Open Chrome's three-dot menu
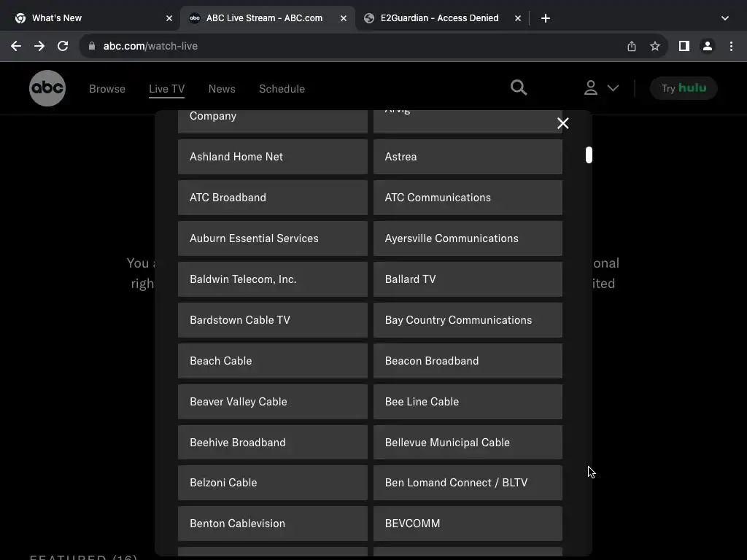This screenshot has width=747, height=560. (x=731, y=46)
